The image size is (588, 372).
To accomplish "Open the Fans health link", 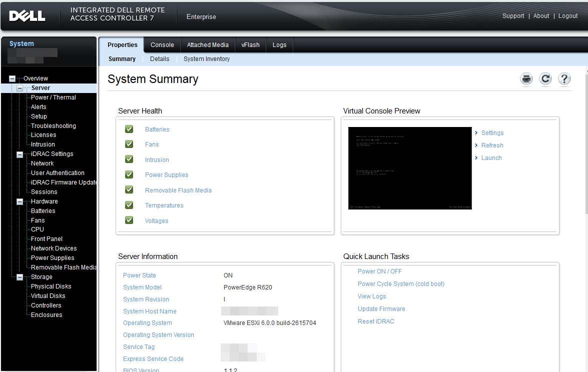I will click(152, 144).
